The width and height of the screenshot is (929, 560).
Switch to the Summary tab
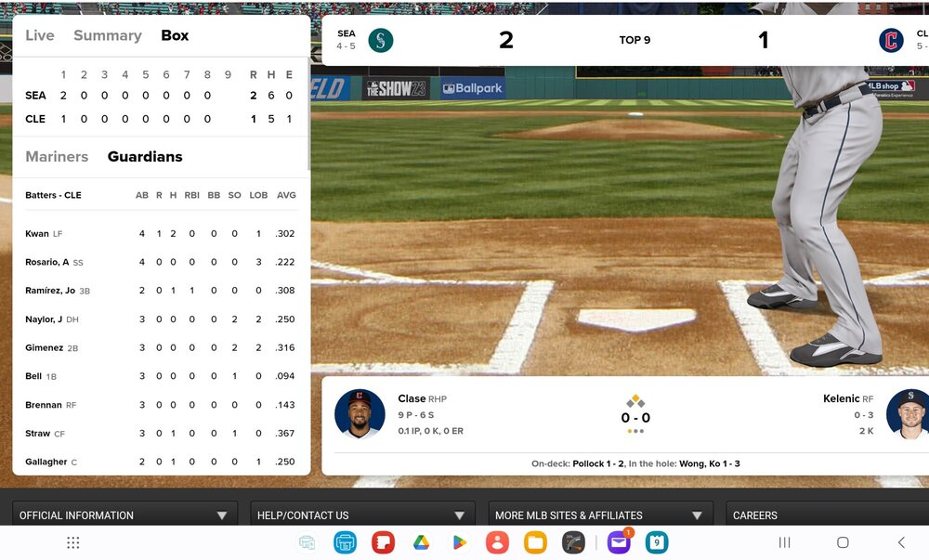click(x=108, y=35)
